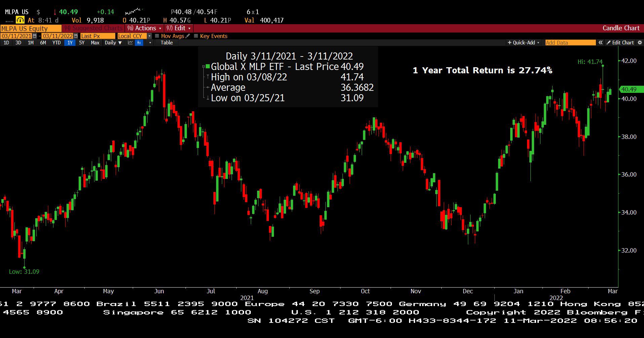644x338 pixels.
Task: Click the +0.14 price change value
Action: click(105, 12)
